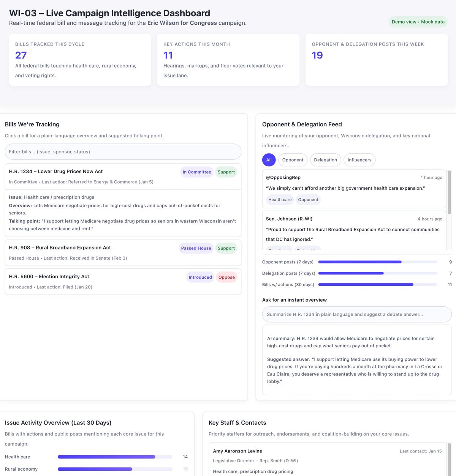Image resolution: width=456 pixels, height=476 pixels.
Task: Select the Opponent feed filter chip
Action: click(293, 160)
